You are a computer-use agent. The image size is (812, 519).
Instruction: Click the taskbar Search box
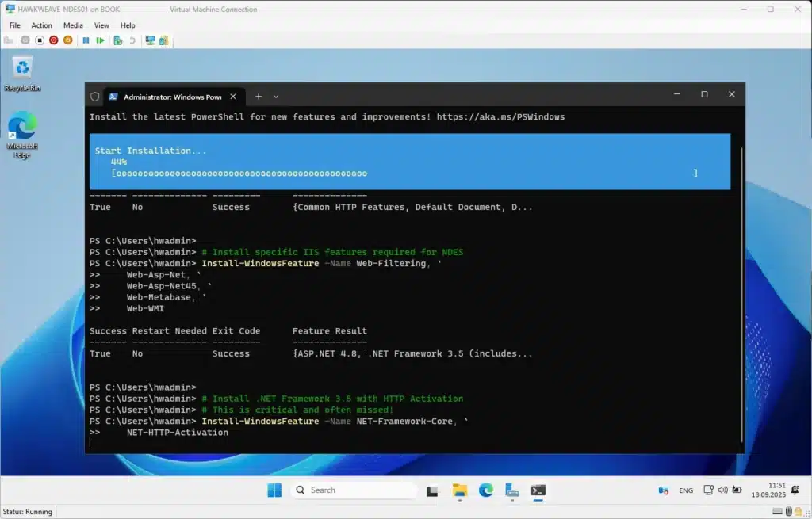[x=353, y=490]
